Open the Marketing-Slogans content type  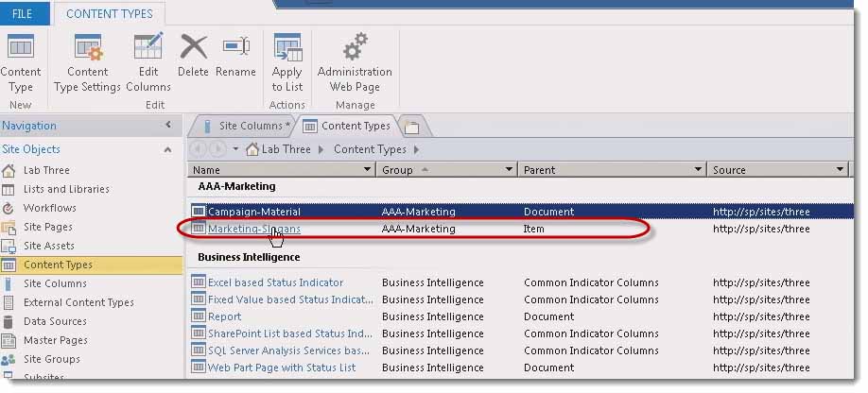254,229
